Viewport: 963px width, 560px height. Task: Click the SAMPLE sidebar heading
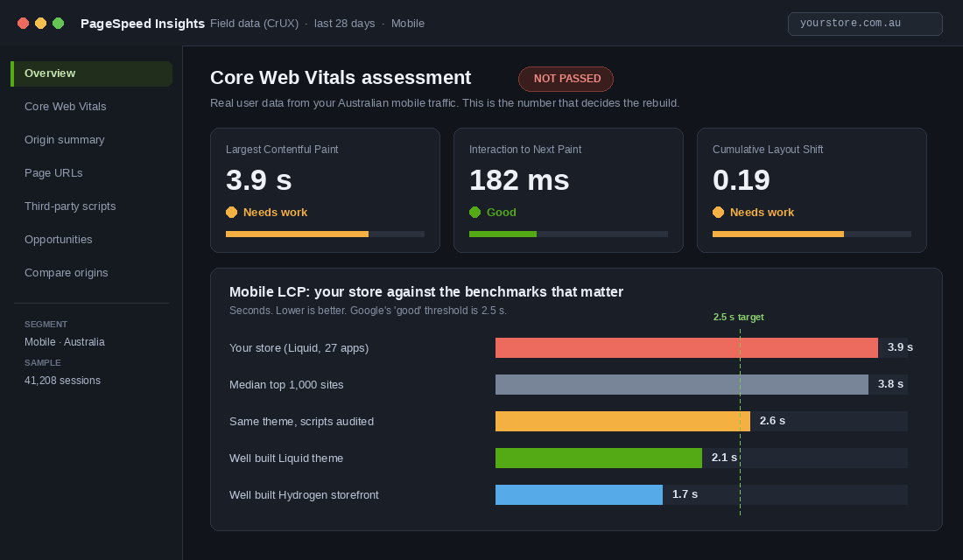[x=42, y=363]
